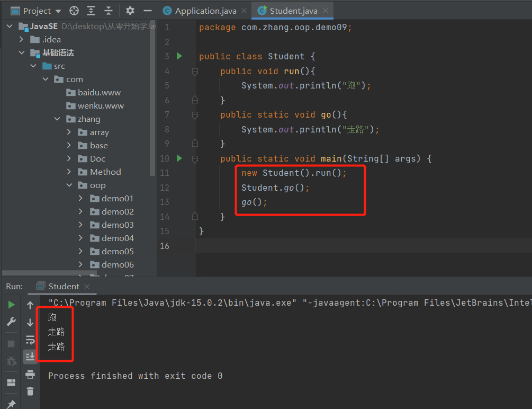Open Project panel settings gear
532x409 pixels.
tap(130, 11)
